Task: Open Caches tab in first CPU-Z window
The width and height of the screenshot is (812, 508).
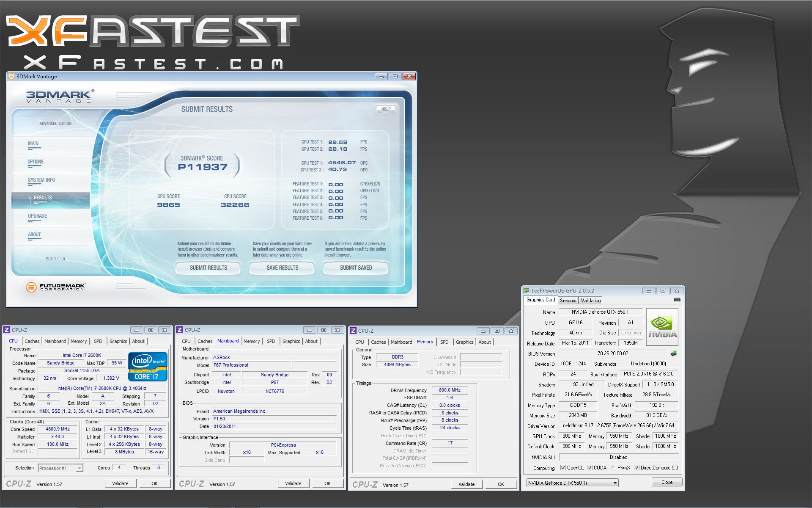Action: (x=32, y=341)
